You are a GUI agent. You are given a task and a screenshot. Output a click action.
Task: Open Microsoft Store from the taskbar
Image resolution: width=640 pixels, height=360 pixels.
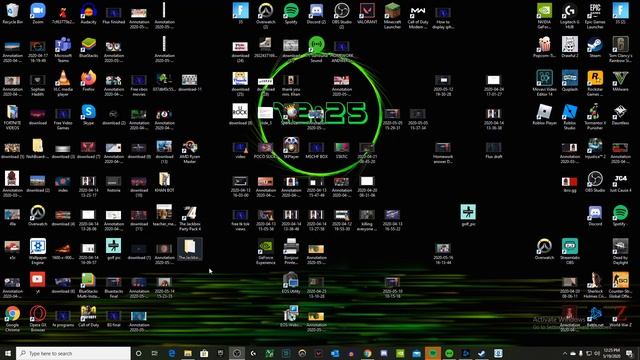204,353
